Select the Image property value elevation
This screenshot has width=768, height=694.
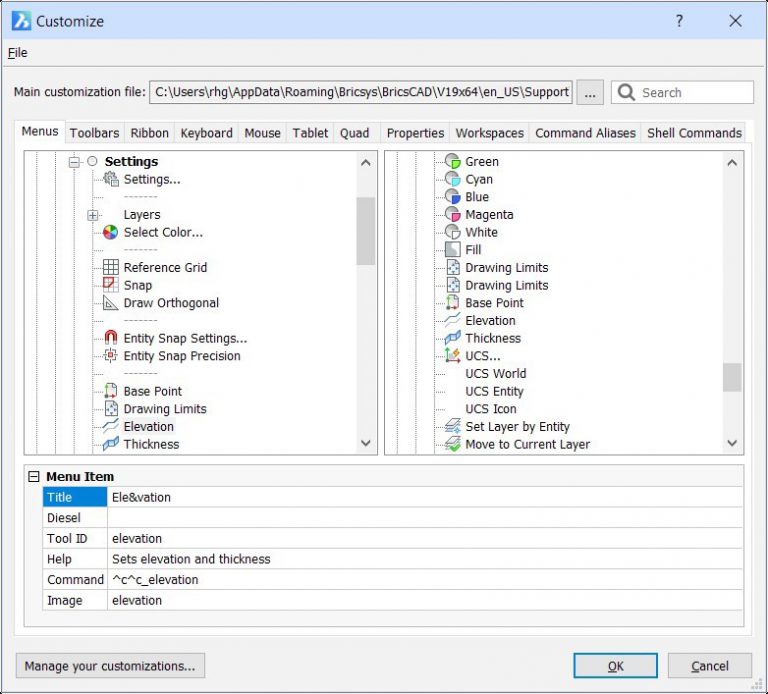pyautogui.click(x=425, y=600)
